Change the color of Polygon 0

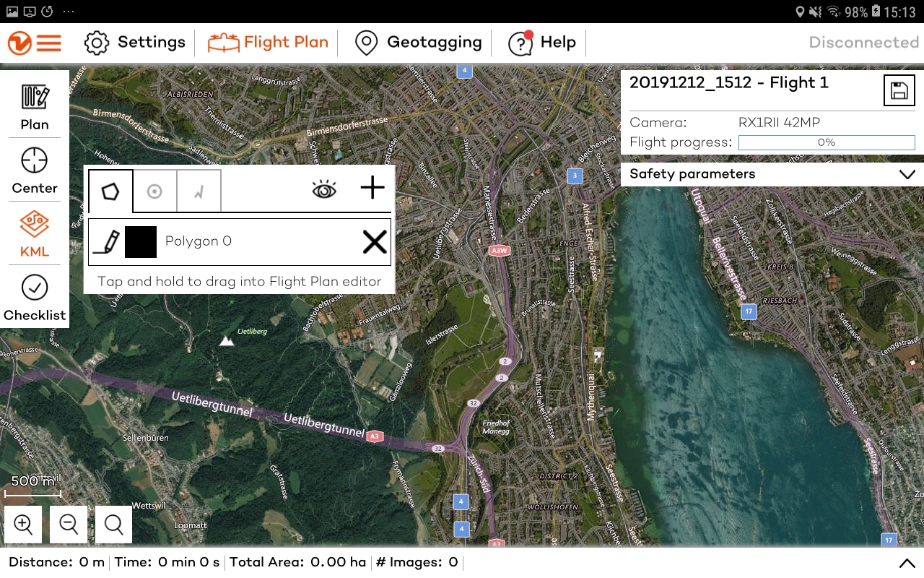141,241
